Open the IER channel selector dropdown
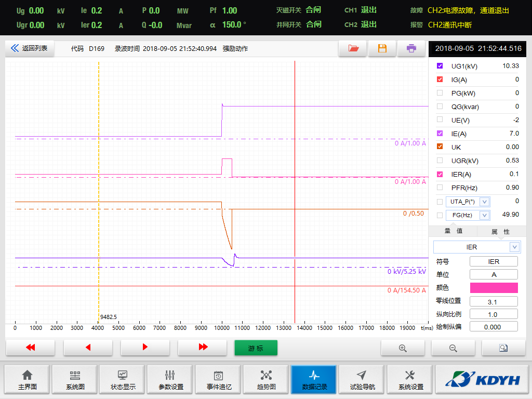532x399 pixels. pyautogui.click(x=514, y=247)
